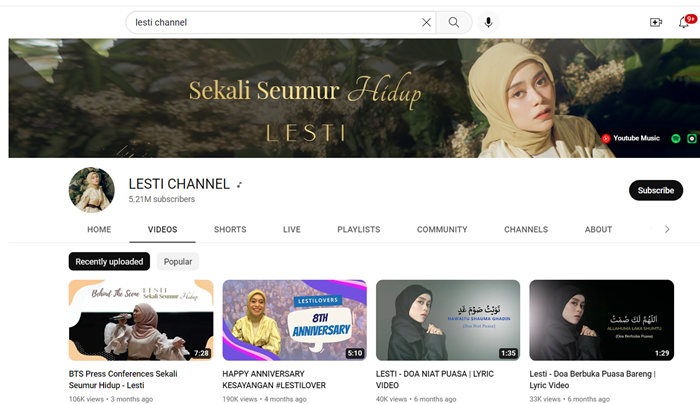700x404 pixels.
Task: Open title LESTI - DOA NIAT PUASA
Action: [x=435, y=379]
